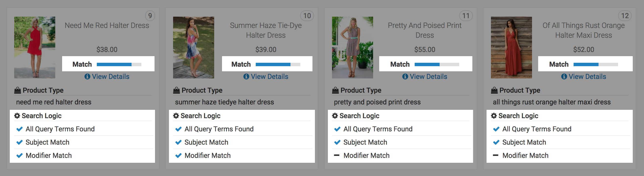Click the rank number 9 badge

(x=150, y=16)
